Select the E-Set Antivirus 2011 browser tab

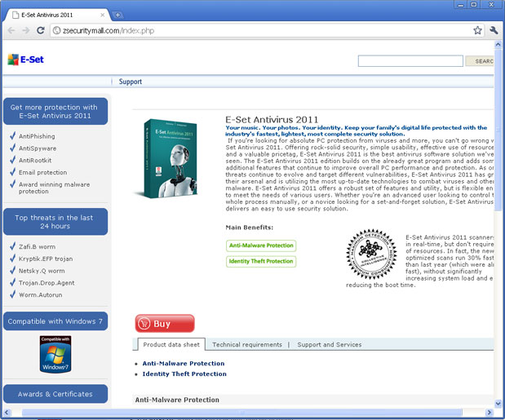coord(58,15)
